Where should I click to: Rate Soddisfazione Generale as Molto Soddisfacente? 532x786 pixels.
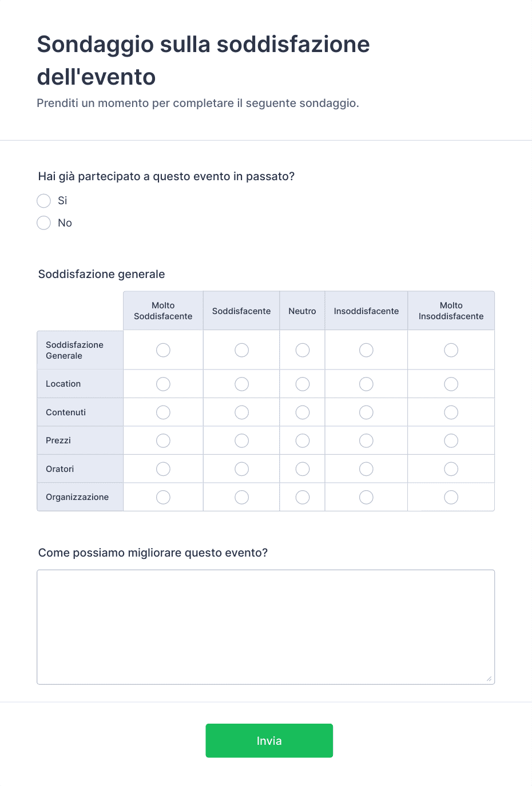pyautogui.click(x=163, y=350)
